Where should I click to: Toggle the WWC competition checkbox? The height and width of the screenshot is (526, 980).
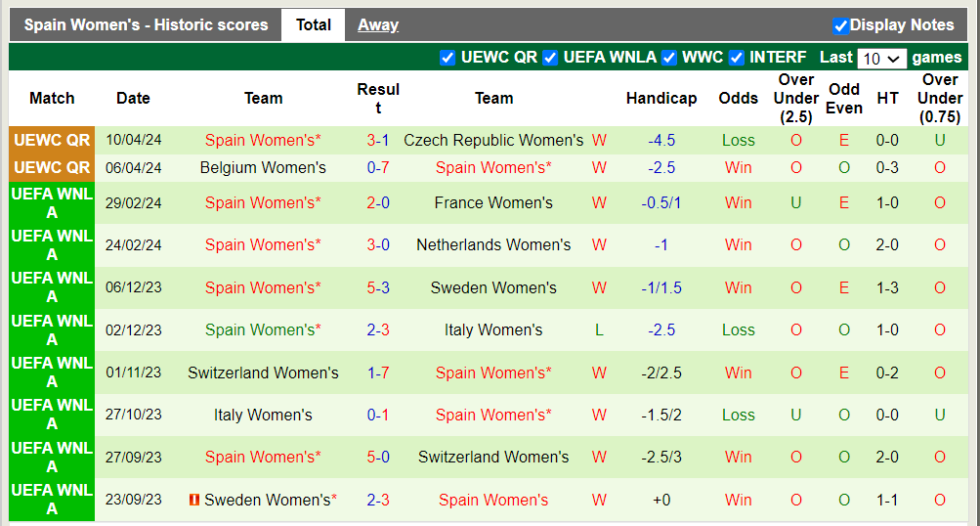point(669,58)
